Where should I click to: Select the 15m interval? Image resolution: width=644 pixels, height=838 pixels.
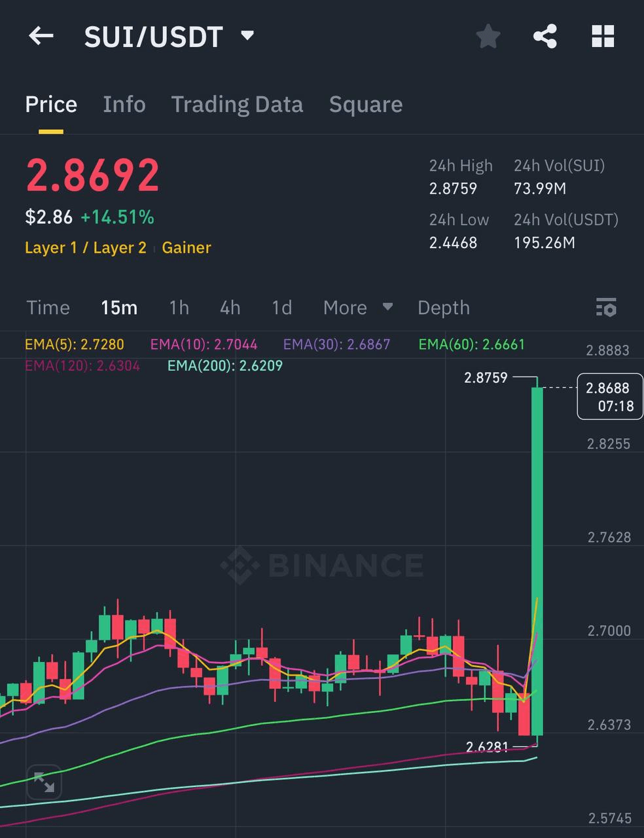119,307
